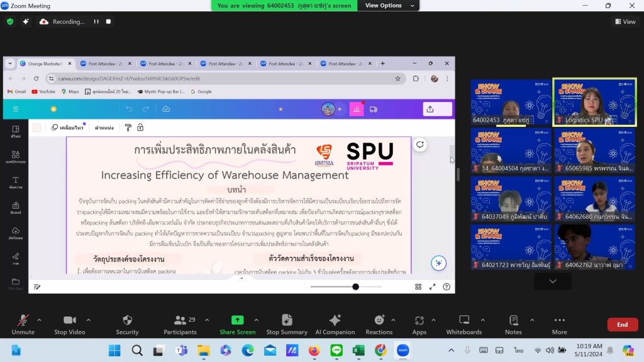This screenshot has height=362, width=644.
Task: Open the Participants panel
Action: (x=180, y=324)
